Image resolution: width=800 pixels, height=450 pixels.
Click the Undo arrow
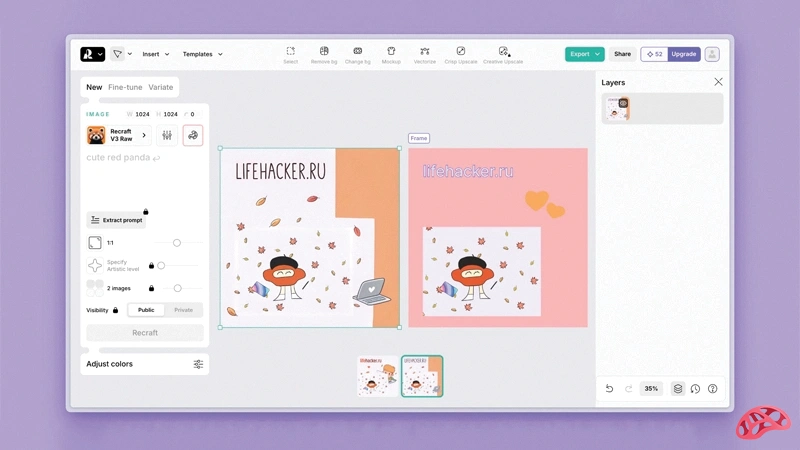tap(609, 389)
